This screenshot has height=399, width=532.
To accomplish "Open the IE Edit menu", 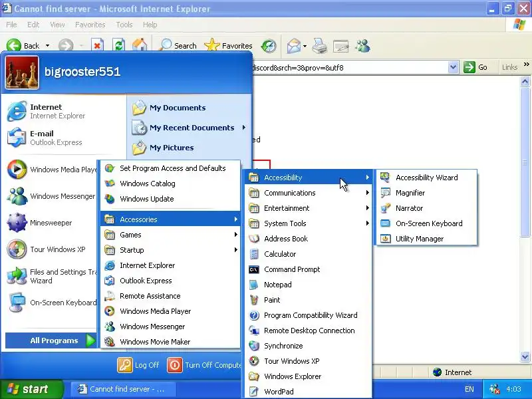I will [33, 25].
